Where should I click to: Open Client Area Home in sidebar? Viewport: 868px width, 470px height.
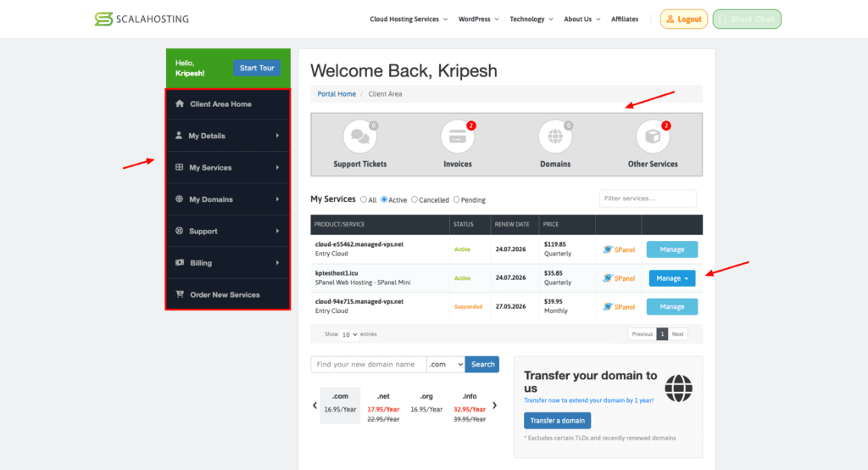click(227, 104)
